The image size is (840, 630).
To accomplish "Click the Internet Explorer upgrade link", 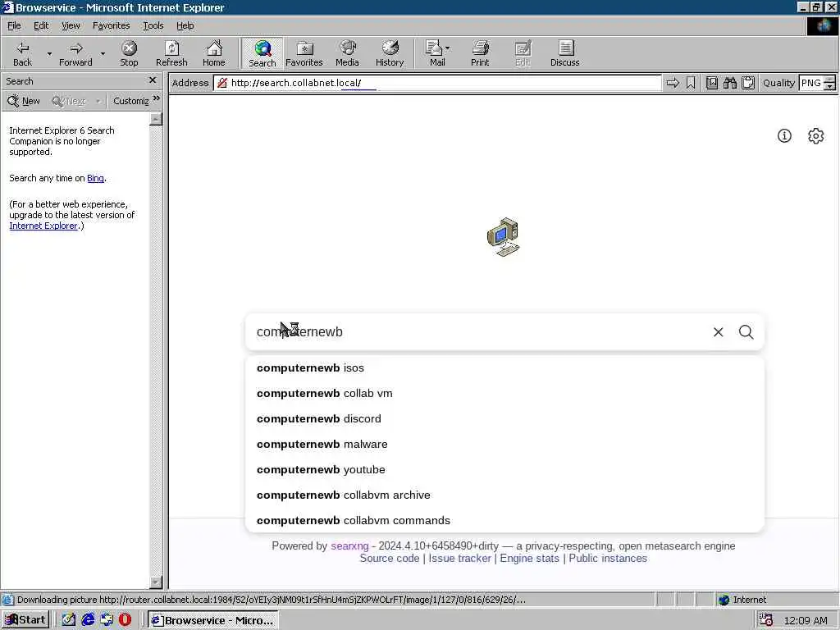I will click(x=43, y=226).
